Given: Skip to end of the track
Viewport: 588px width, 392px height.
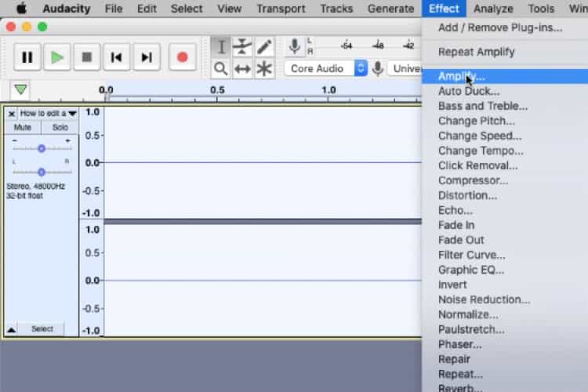Looking at the screenshot, I should [147, 57].
